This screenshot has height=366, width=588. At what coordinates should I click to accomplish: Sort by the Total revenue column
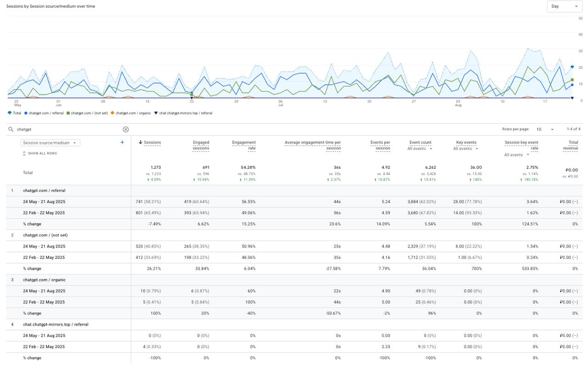click(x=571, y=145)
